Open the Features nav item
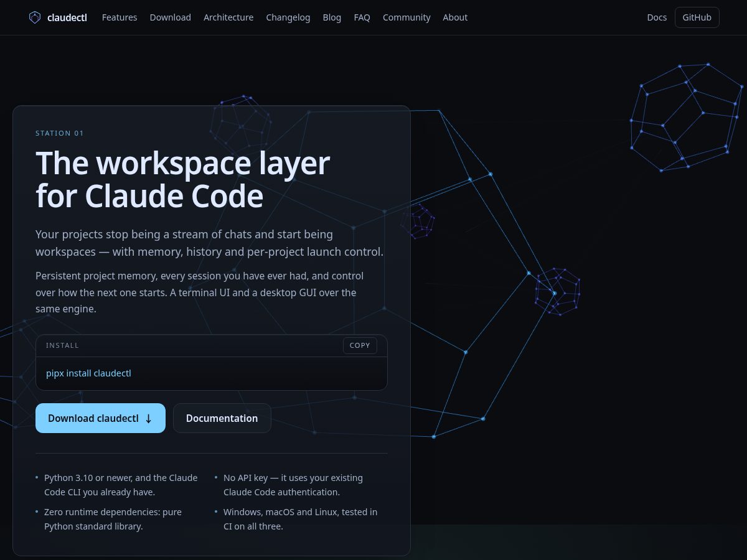The height and width of the screenshot is (560, 747). [120, 17]
